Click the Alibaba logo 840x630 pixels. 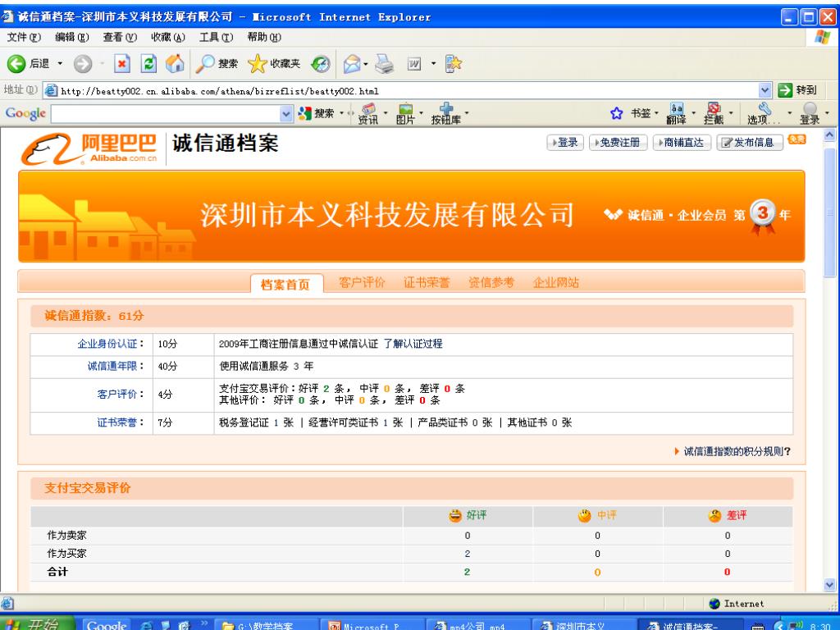click(89, 148)
